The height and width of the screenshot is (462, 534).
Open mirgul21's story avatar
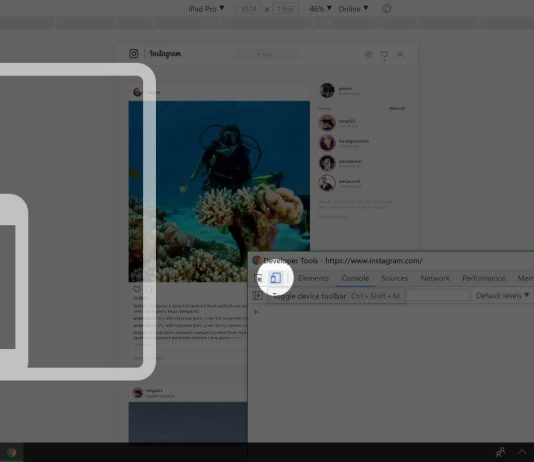tap(327, 123)
